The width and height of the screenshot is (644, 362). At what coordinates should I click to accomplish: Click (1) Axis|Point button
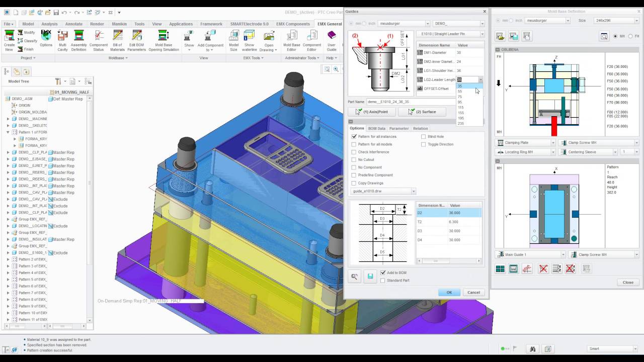click(371, 112)
